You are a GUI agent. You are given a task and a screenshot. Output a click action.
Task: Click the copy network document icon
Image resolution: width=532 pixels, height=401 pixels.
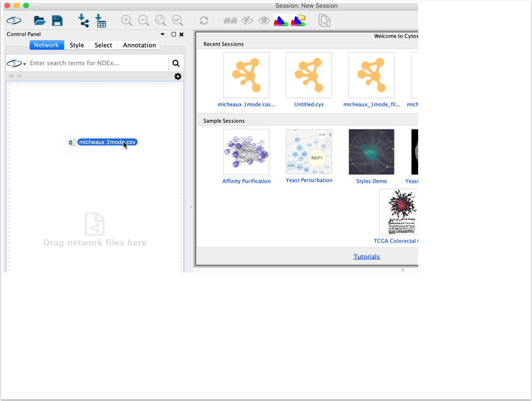[x=325, y=21]
